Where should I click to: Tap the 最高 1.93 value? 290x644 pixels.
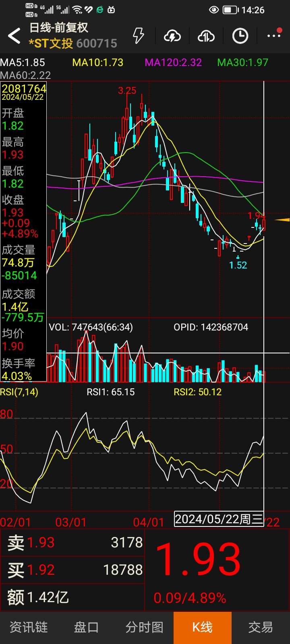click(13, 155)
